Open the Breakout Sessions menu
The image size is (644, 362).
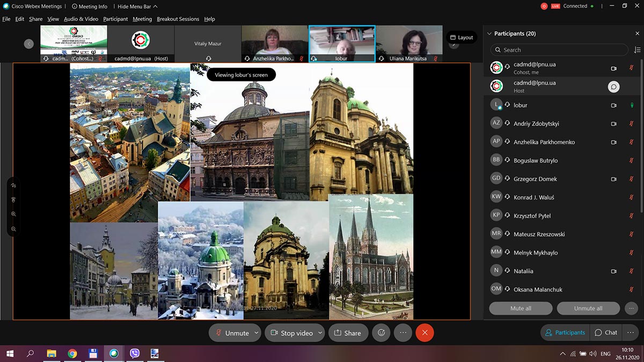click(x=178, y=19)
